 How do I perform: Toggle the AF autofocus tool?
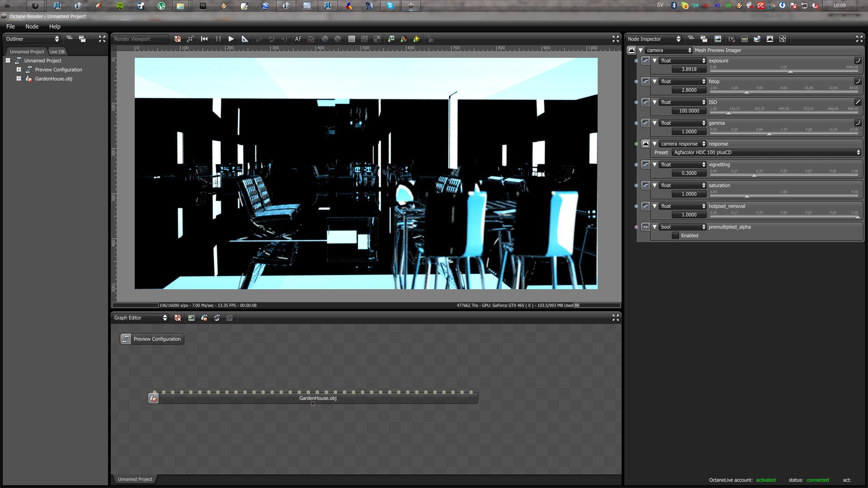pyautogui.click(x=298, y=39)
